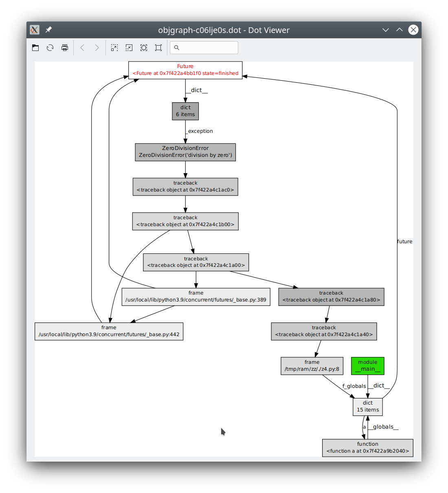
Task: Open the window menu icon in titlebar
Action: [35, 30]
